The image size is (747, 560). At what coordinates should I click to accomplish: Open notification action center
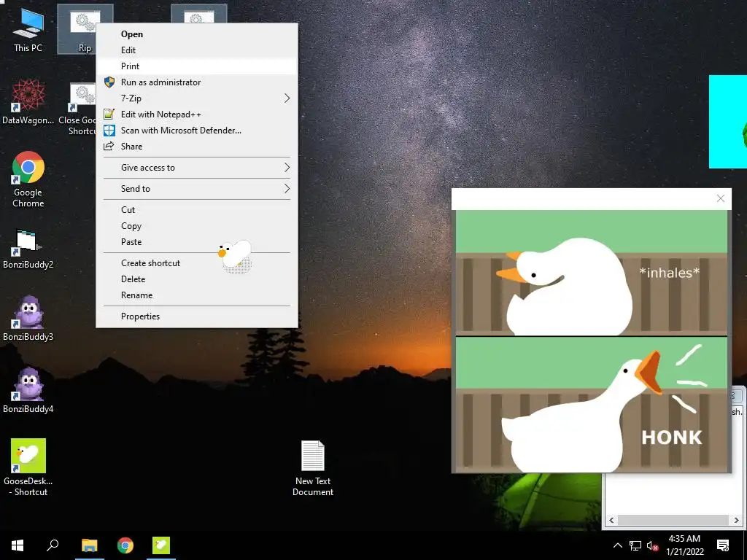pyautogui.click(x=723, y=545)
